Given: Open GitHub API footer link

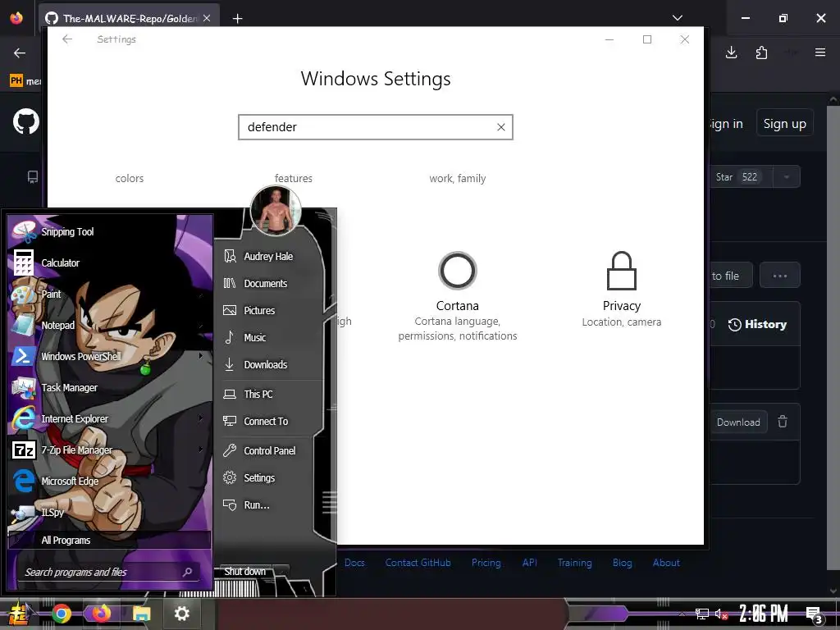Looking at the screenshot, I should pos(530,563).
